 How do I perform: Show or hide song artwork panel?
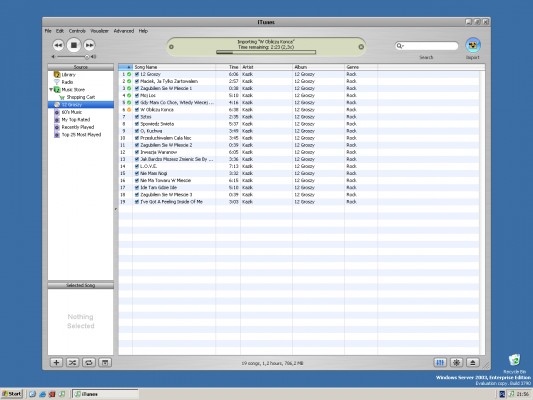tap(105, 363)
